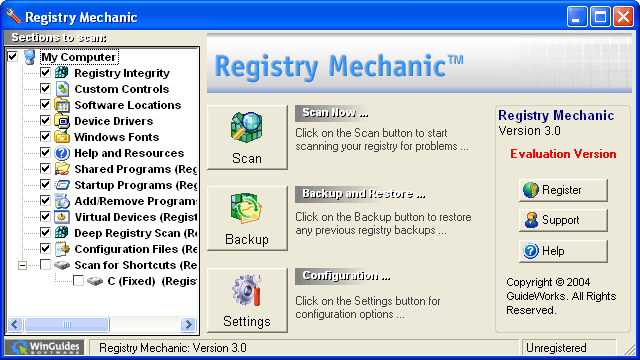Click the Software Locations folder icon
Image resolution: width=640 pixels, height=360 pixels.
[62, 105]
